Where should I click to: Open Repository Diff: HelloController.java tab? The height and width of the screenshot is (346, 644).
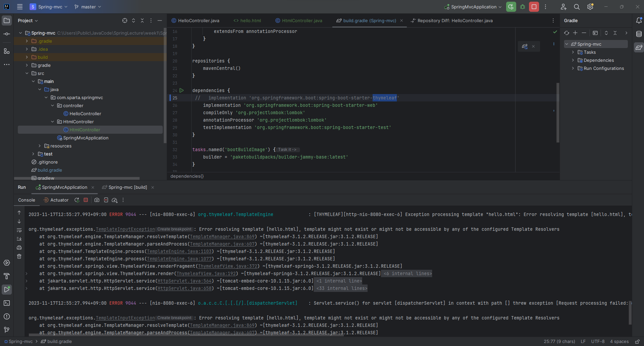coord(452,20)
